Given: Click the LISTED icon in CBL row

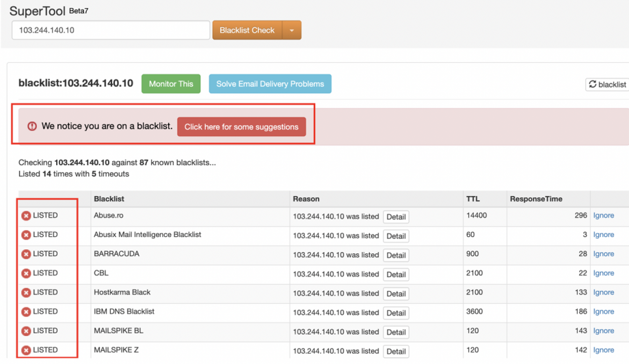Looking at the screenshot, I should (x=26, y=273).
